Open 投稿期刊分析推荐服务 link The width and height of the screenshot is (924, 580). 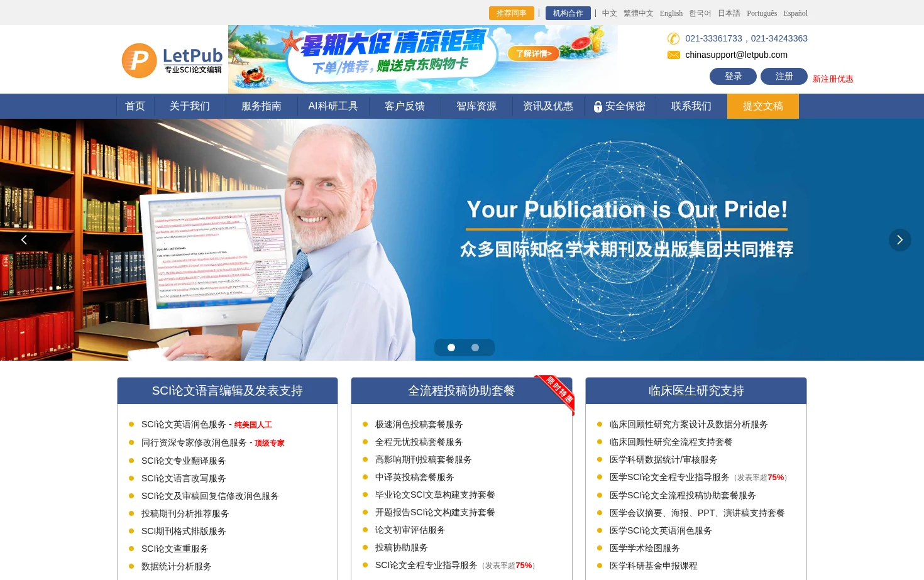[x=185, y=513]
